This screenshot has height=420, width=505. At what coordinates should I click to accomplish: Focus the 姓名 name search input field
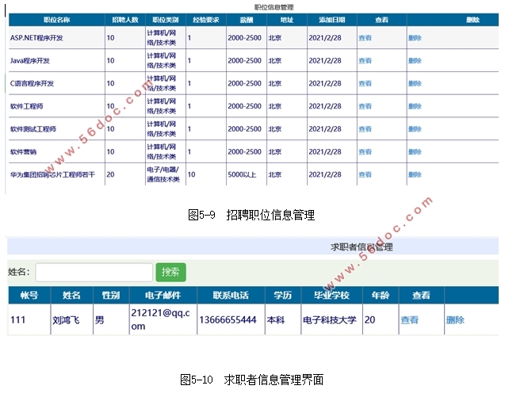(94, 273)
